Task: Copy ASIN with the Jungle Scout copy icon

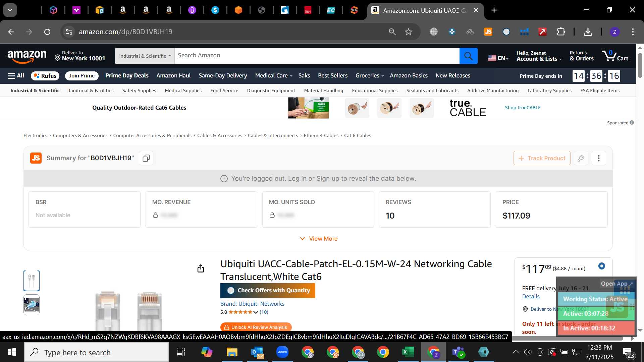Action: 146,158
